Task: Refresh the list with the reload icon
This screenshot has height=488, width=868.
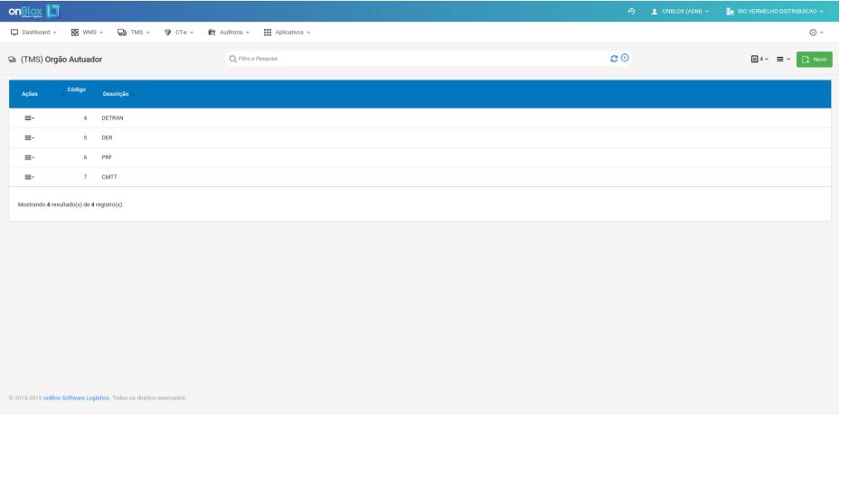Action: coord(614,58)
